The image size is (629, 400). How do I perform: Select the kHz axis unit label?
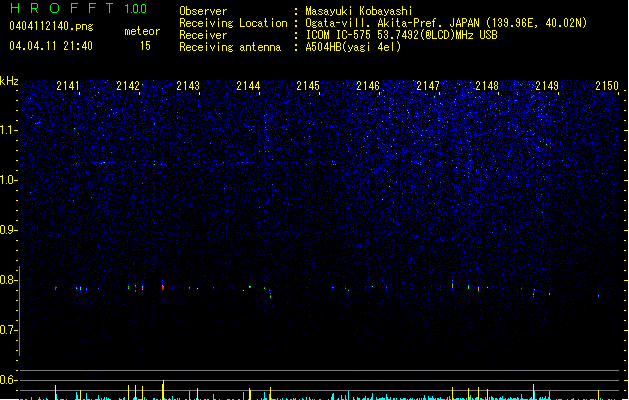pyautogui.click(x=9, y=81)
